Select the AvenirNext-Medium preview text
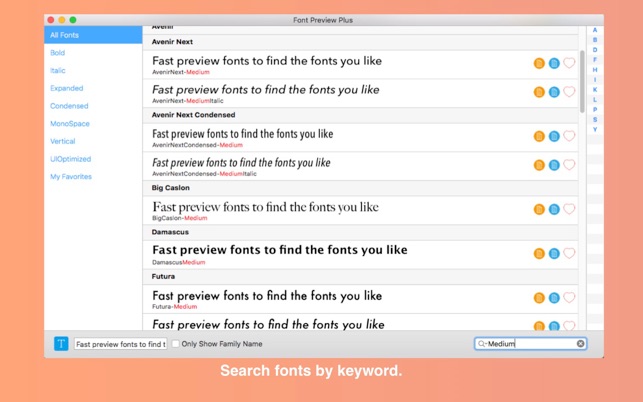The width and height of the screenshot is (643, 402). coord(267,61)
